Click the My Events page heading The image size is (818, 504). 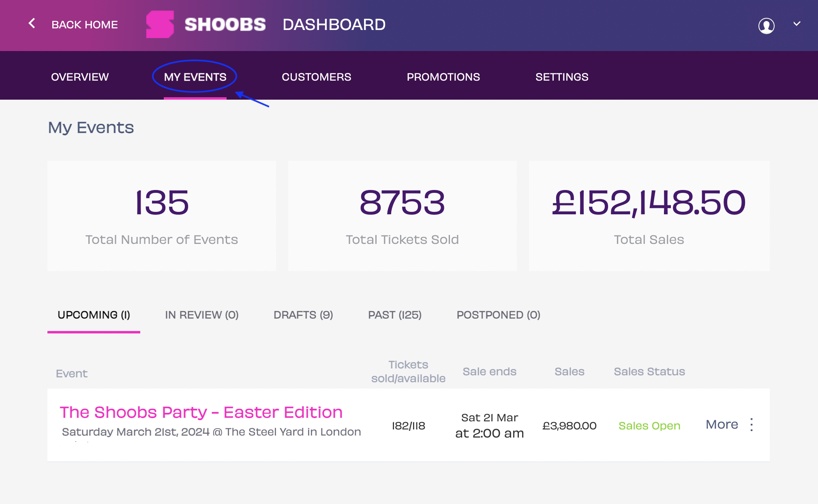pyautogui.click(x=91, y=128)
